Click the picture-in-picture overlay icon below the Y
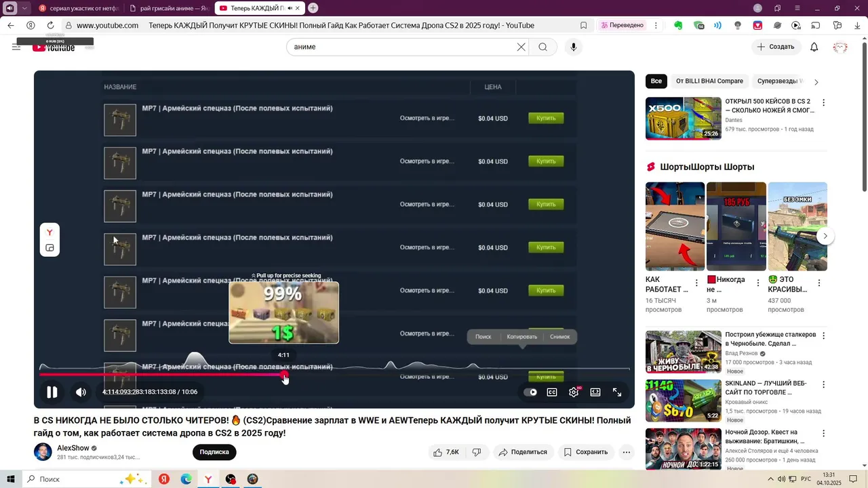 coord(50,248)
